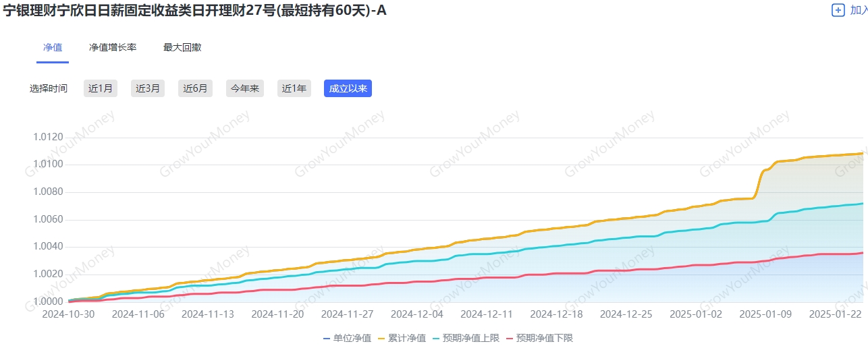The height and width of the screenshot is (346, 868).
Task: Select the 近3月 time range
Action: [148, 88]
